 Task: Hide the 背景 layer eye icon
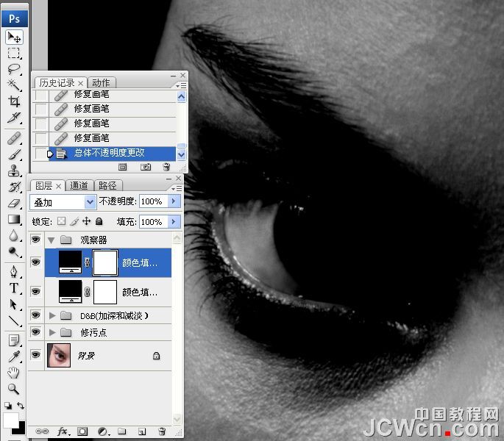pos(35,355)
